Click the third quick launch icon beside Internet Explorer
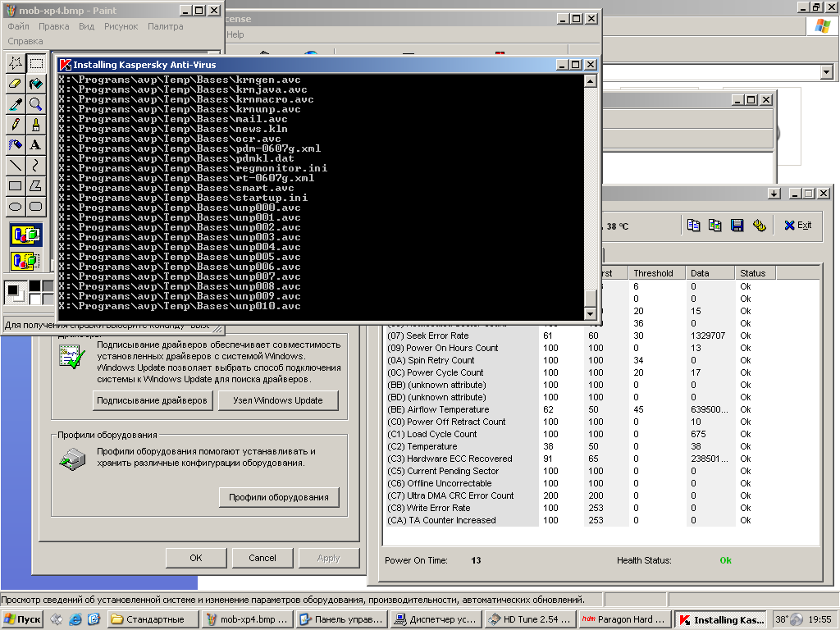Image resolution: width=840 pixels, height=630 pixels. [x=94, y=619]
